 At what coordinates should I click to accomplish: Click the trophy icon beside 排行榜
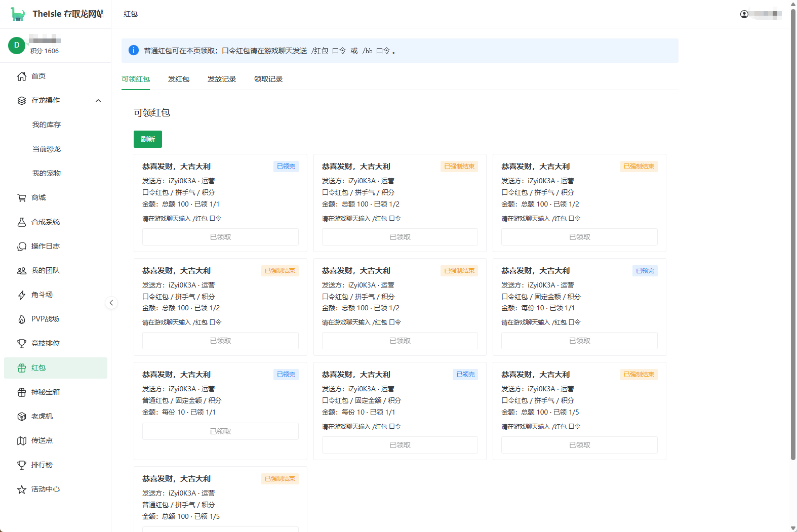22,465
